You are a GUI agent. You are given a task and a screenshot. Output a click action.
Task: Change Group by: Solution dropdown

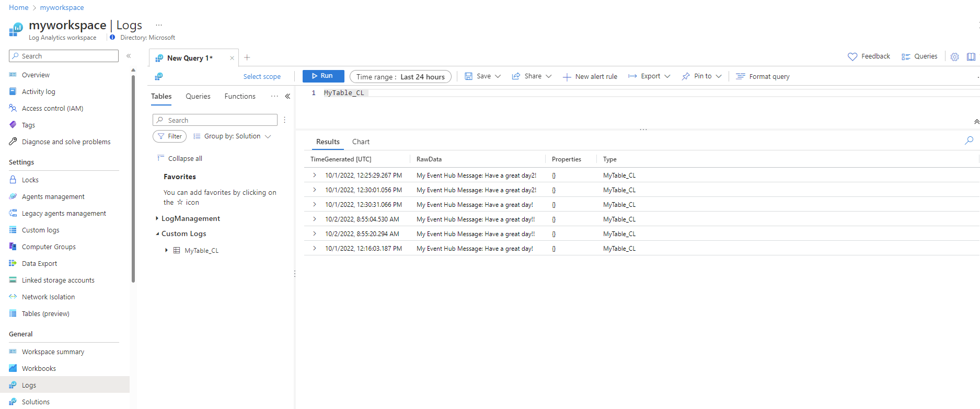[232, 136]
